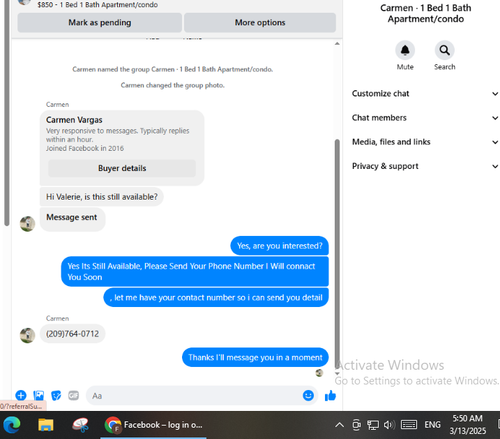Attach a photo using image icon
Screen dimensions: 500x439
39,395
